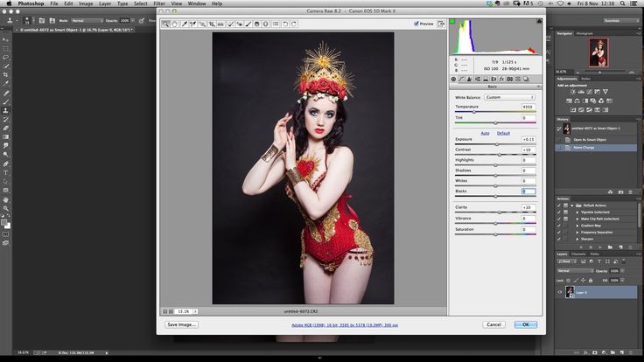
Task: Select the Hand tool in Camera Raw
Action: (174, 24)
